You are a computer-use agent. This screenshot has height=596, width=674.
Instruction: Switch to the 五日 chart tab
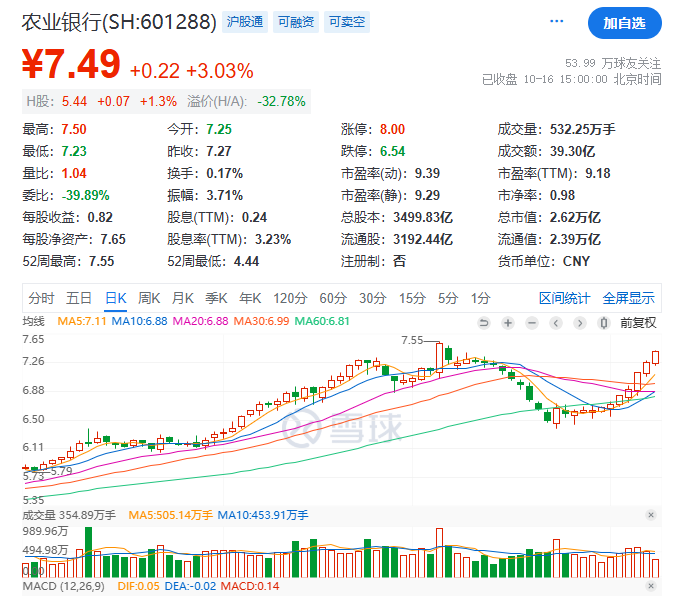click(x=79, y=298)
